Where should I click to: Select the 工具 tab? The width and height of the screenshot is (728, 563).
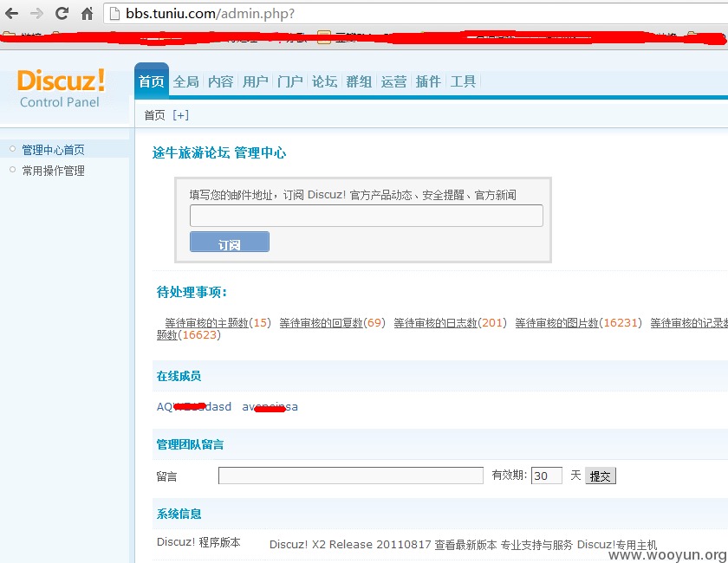pos(463,81)
